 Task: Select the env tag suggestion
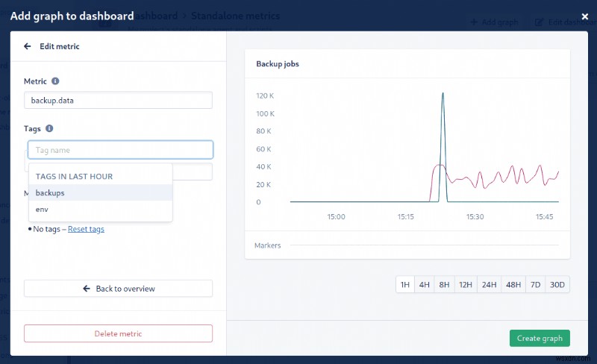click(x=101, y=209)
